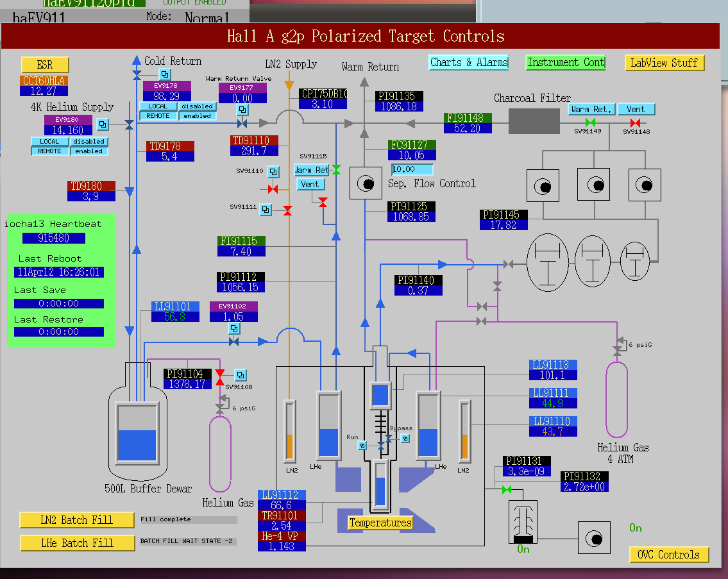
Task: Open the Run valve popup icon
Action: click(362, 446)
